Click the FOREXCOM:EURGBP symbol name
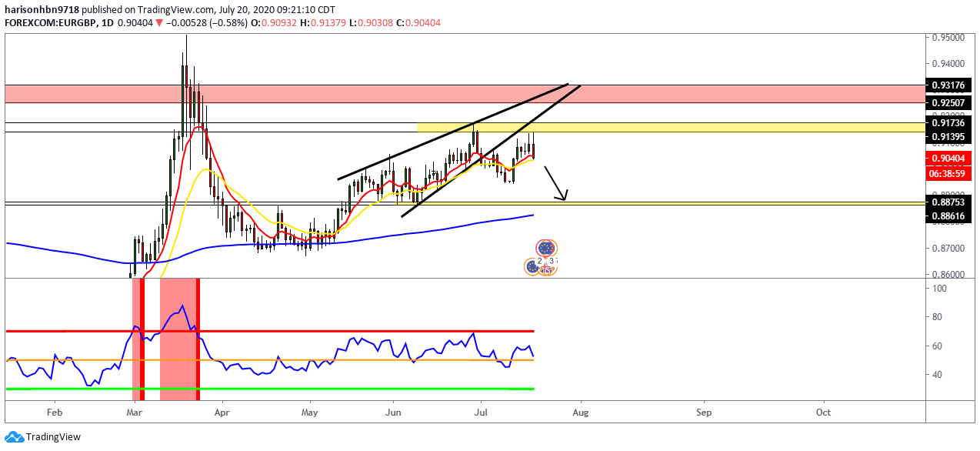The image size is (980, 451). (x=51, y=23)
